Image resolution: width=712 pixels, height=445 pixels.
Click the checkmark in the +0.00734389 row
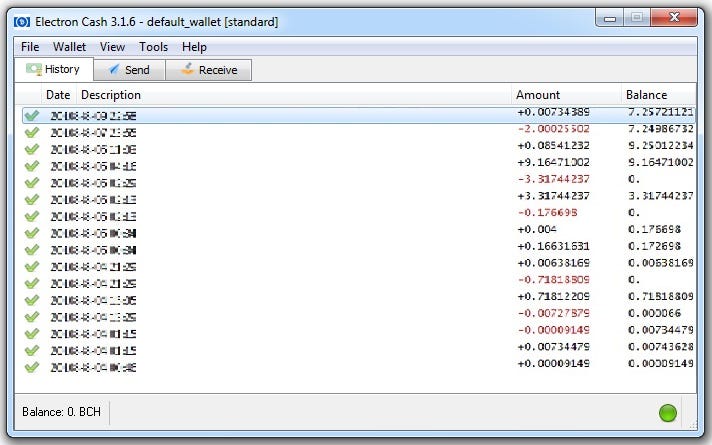(31, 115)
